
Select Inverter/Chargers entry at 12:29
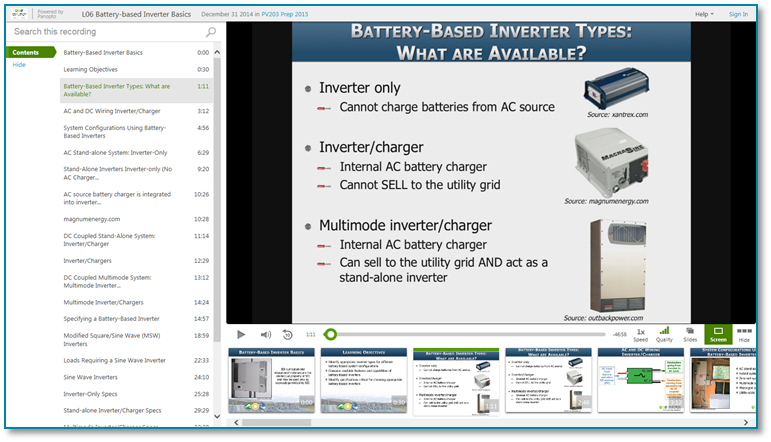coord(136,261)
